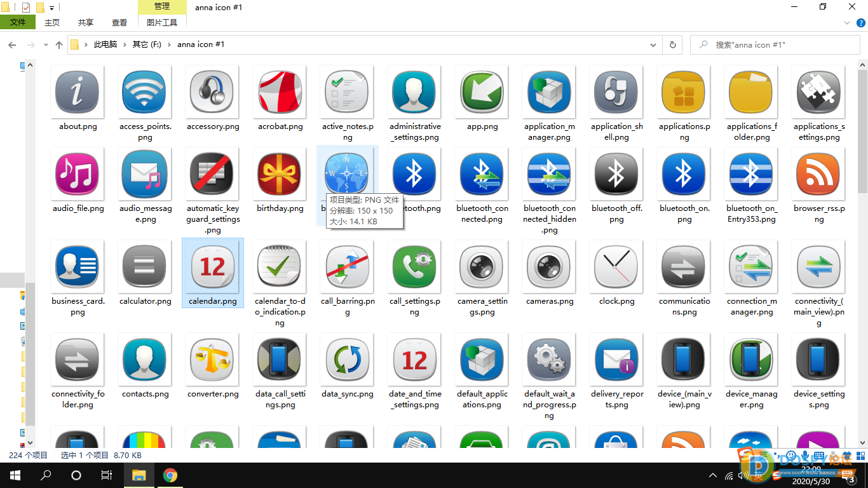Select bluetooth_connected.png thumbnail
This screenshot has width=868, height=488.
tap(482, 174)
